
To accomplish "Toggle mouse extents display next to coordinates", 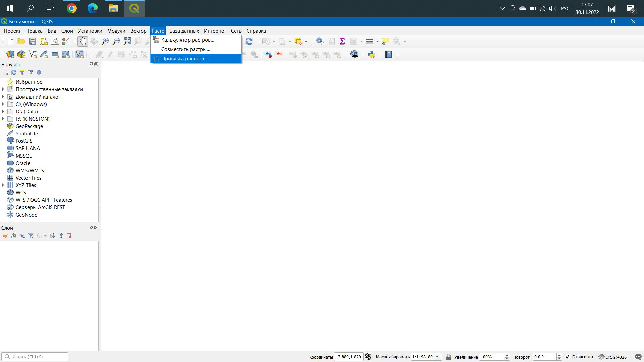I will tap(368, 357).
